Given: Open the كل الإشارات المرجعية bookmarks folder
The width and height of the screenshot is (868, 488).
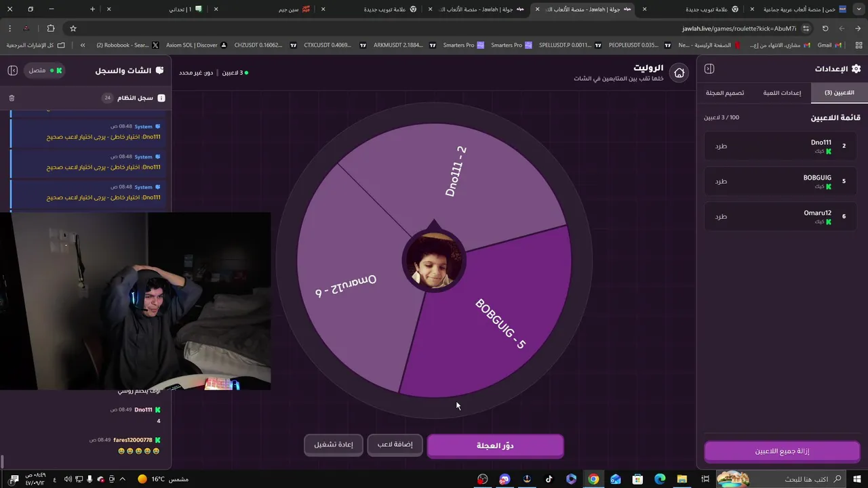Looking at the screenshot, I should point(35,45).
